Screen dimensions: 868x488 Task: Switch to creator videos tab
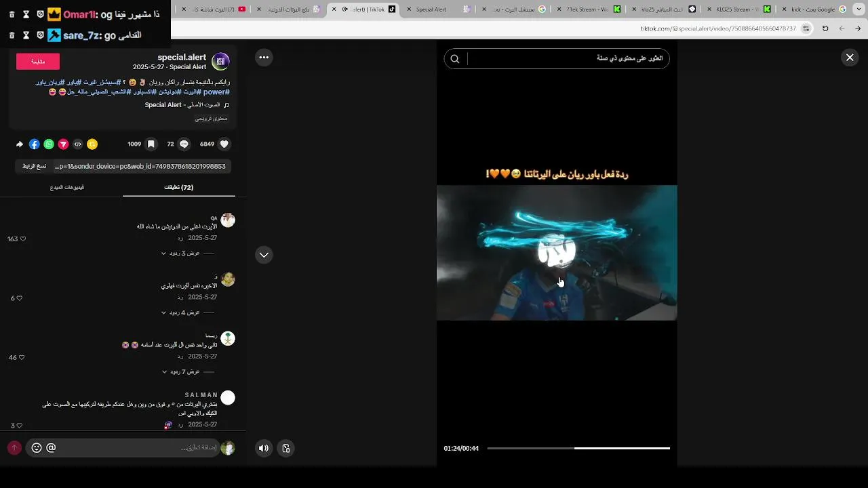click(66, 187)
